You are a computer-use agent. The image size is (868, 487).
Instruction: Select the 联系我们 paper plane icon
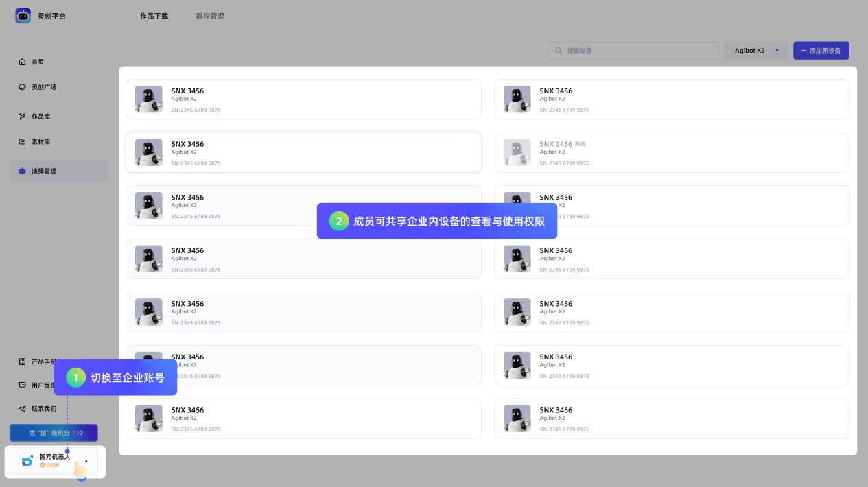pos(21,409)
